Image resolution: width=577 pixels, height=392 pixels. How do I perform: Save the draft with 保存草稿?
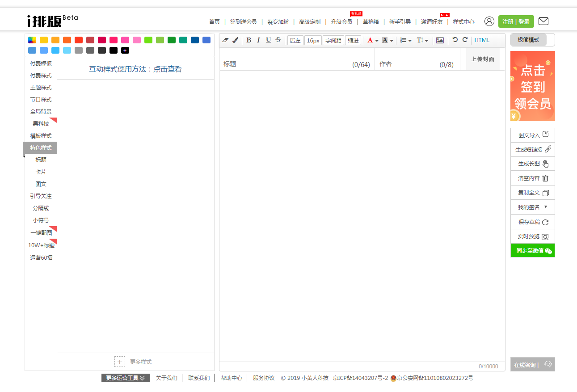tap(533, 222)
